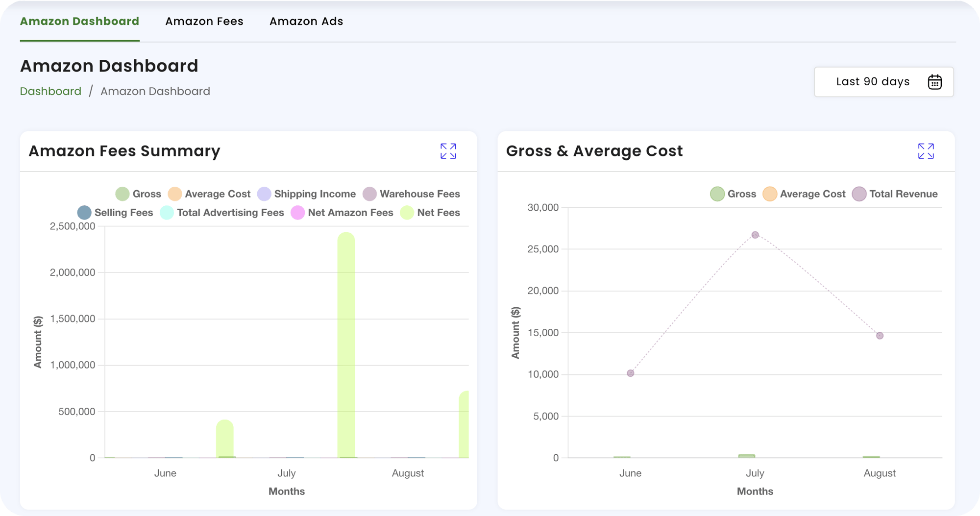Select the Amazon Dashboard tab

(x=79, y=21)
